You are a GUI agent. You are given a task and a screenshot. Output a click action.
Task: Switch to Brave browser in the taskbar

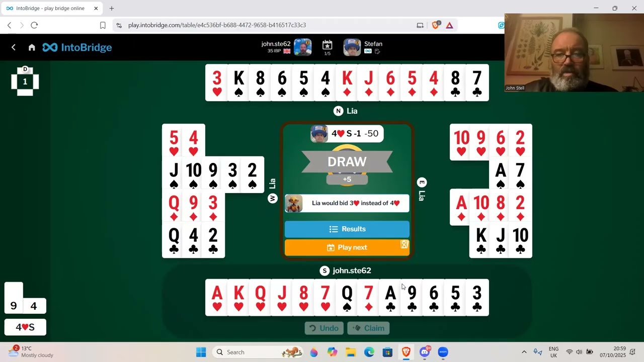(406, 352)
